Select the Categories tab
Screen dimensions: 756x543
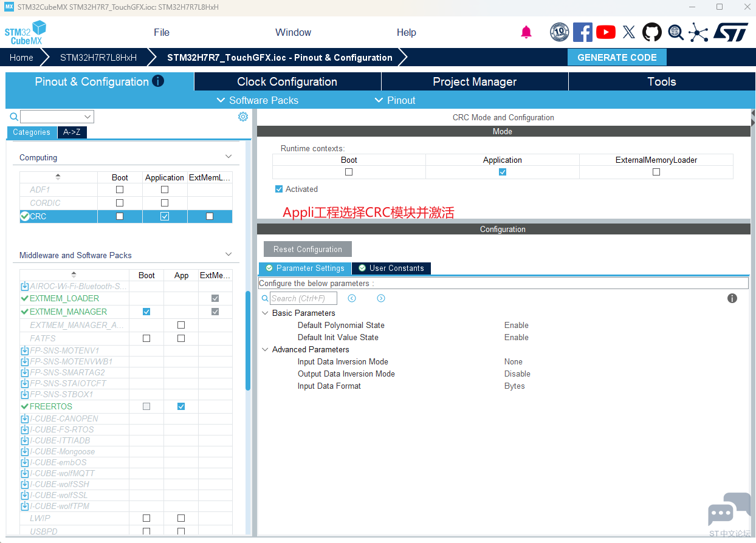tap(32, 132)
